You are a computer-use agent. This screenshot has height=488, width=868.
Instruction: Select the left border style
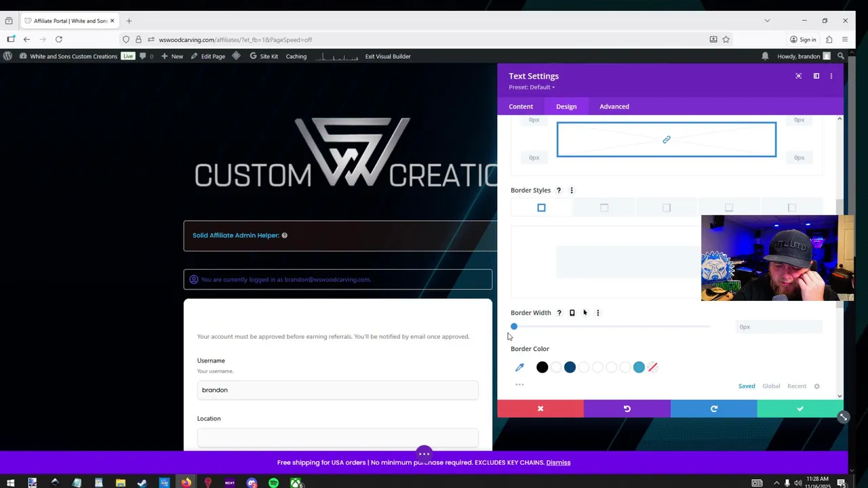tap(791, 207)
